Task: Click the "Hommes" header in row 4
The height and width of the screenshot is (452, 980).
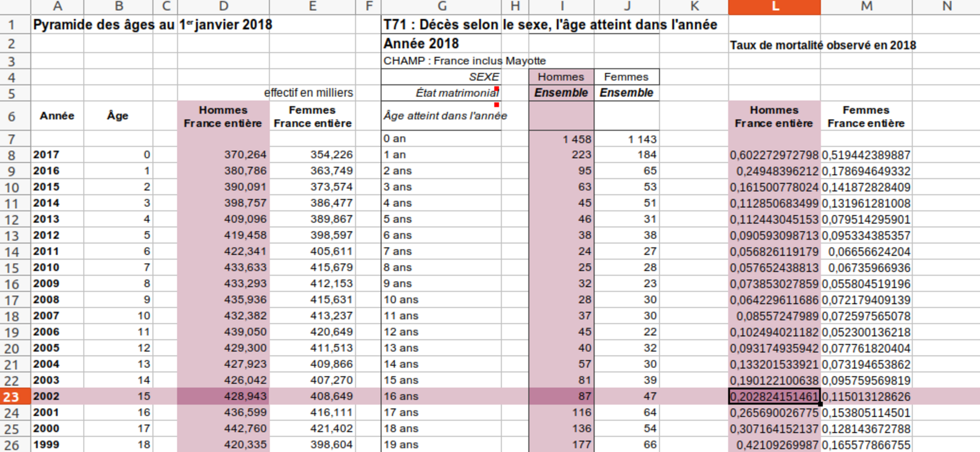Action: pos(561,77)
